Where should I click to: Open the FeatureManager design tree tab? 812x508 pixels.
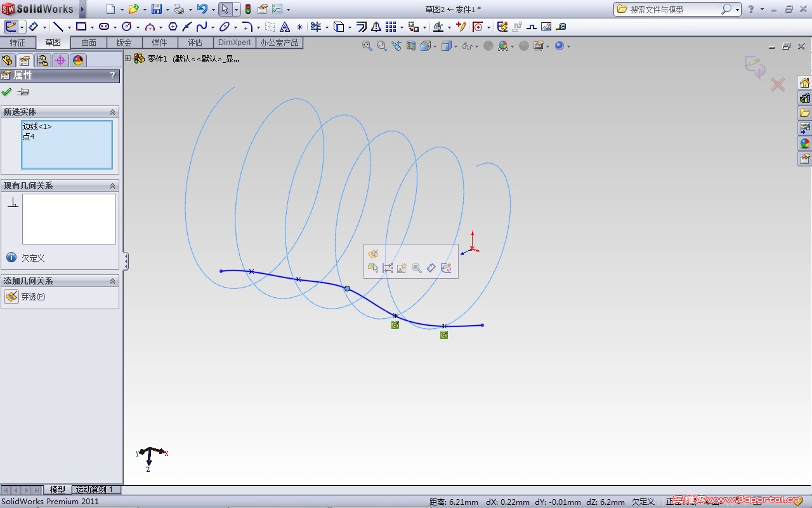7,60
